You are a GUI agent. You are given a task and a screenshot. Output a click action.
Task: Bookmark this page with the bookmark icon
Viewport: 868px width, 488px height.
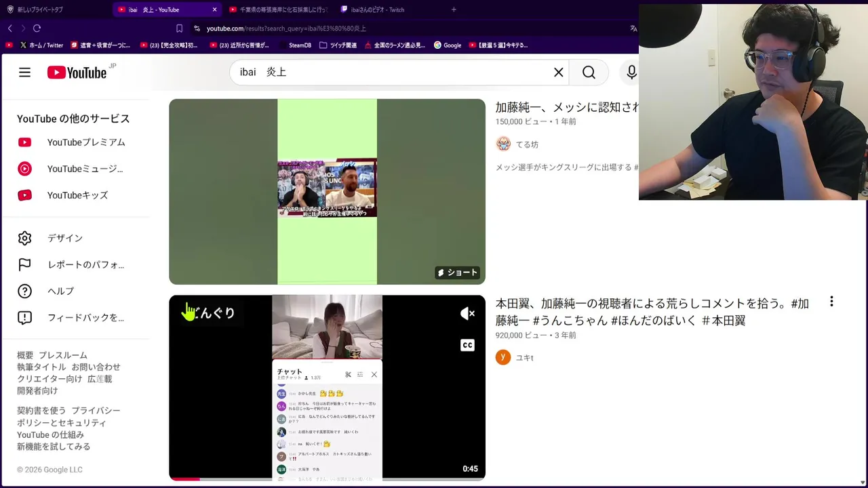[179, 28]
